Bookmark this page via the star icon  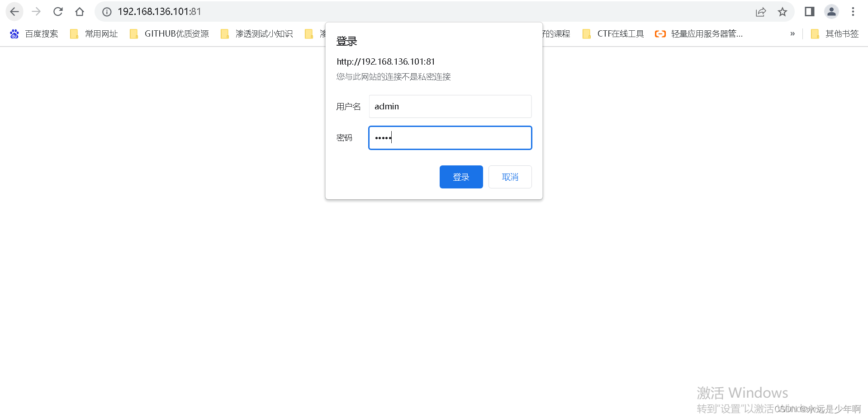783,12
